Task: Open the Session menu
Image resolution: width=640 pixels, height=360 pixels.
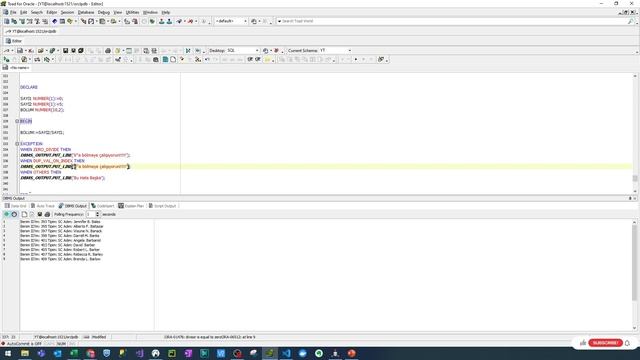Action: 67,13
